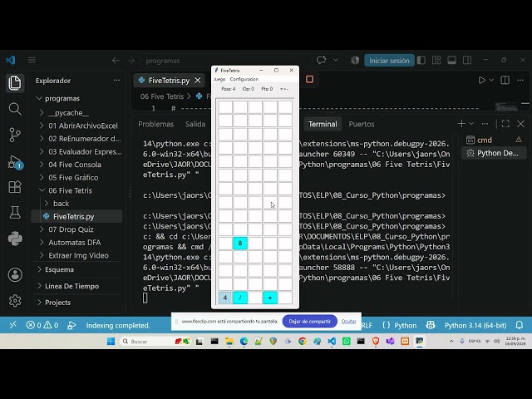The height and width of the screenshot is (399, 532).
Task: Click the Iniciar sesión button
Action: click(389, 61)
